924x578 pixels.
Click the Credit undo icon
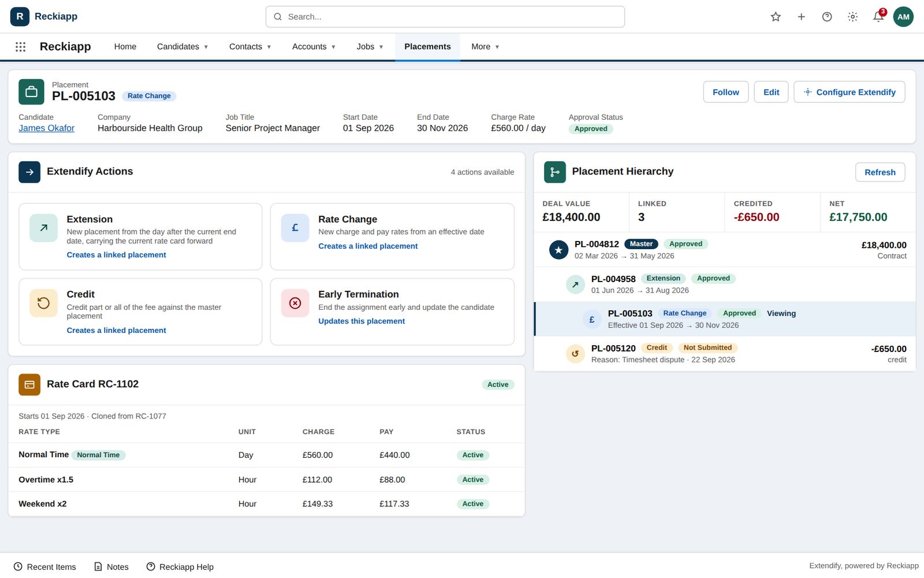(43, 303)
